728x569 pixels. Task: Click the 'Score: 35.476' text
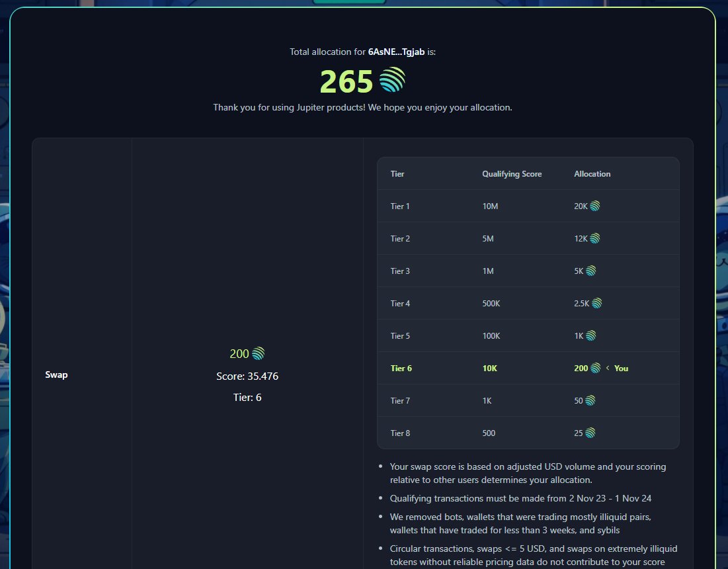click(x=247, y=376)
